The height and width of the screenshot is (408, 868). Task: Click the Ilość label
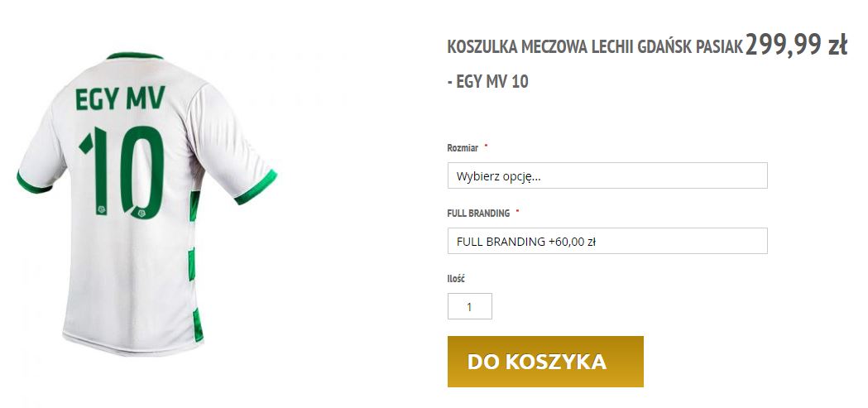pyautogui.click(x=456, y=278)
